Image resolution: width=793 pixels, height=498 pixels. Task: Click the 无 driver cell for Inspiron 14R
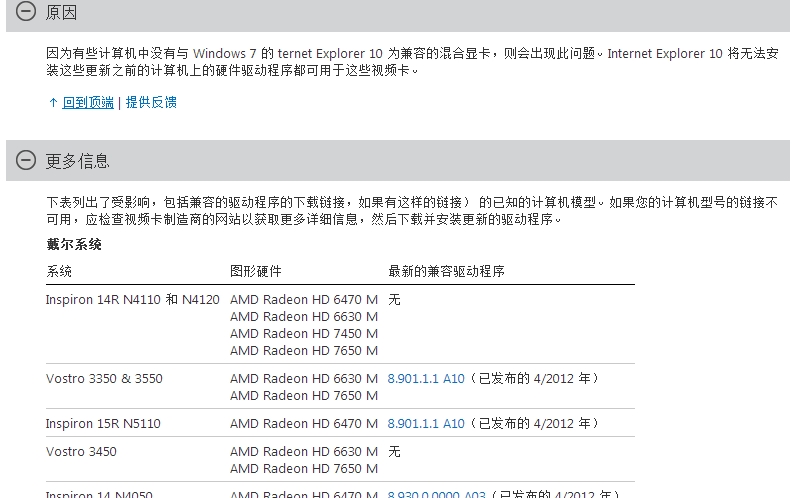(x=394, y=300)
